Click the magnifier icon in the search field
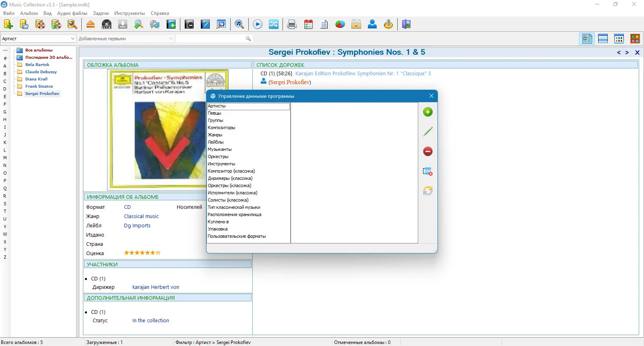 pos(248,39)
